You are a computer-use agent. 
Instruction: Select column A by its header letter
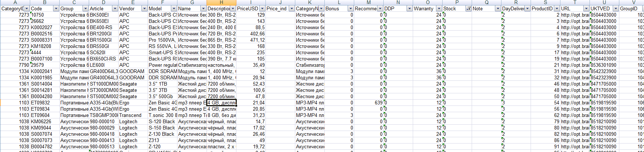coord(15,2)
